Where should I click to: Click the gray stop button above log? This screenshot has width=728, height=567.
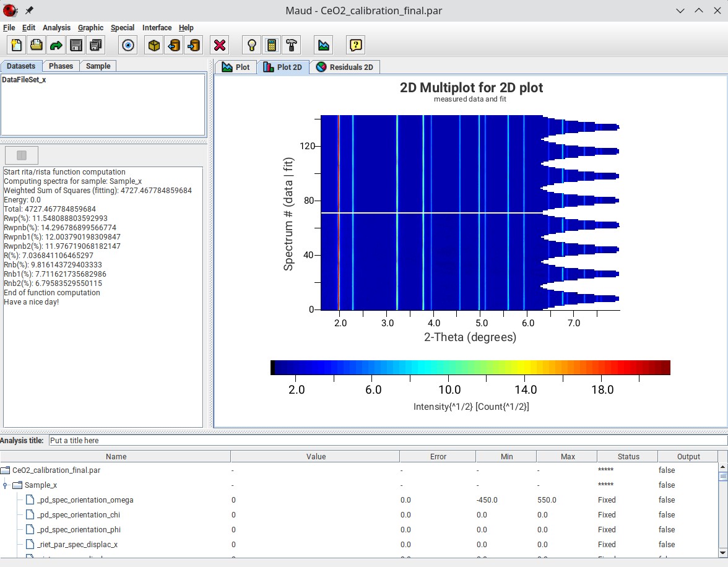coord(22,155)
